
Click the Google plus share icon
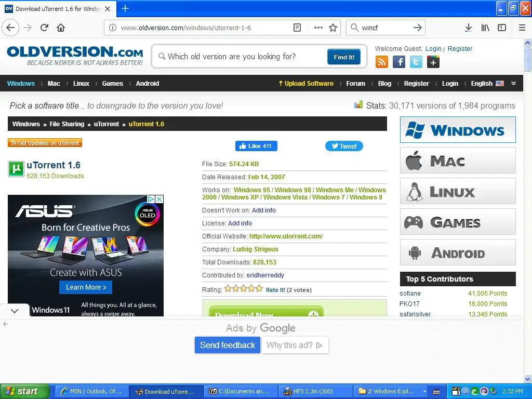433,62
